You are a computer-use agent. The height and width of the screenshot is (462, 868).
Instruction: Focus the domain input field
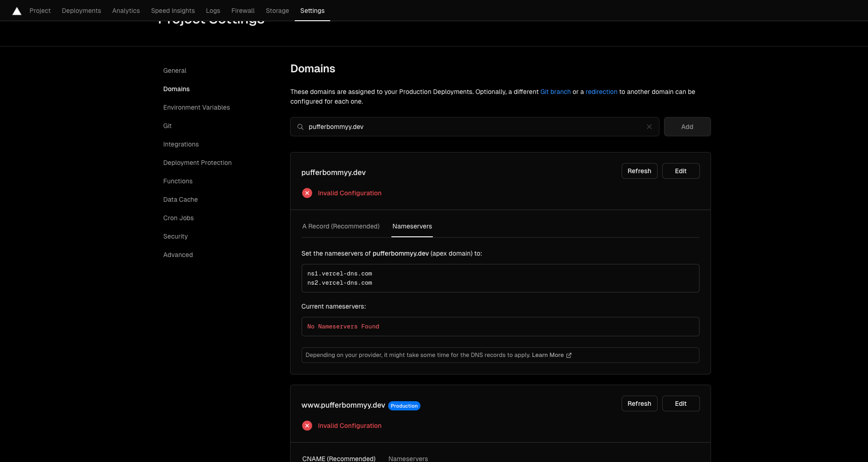coord(475,127)
